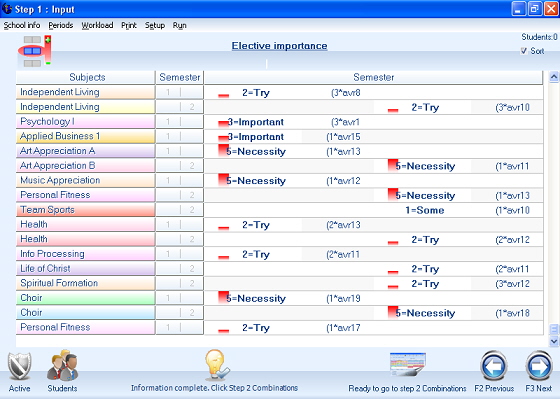This screenshot has width=560, height=399.
Task: Click the Active shield icon
Action: [x=20, y=366]
